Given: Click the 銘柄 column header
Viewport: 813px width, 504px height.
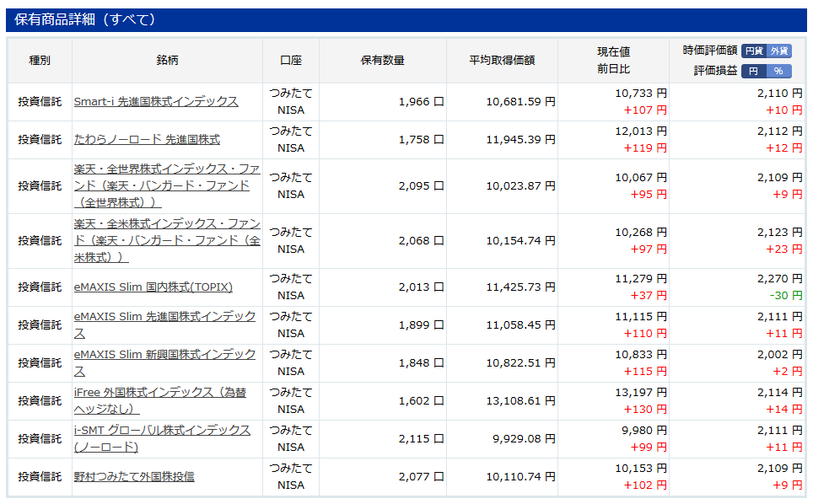Looking at the screenshot, I should click(x=167, y=61).
